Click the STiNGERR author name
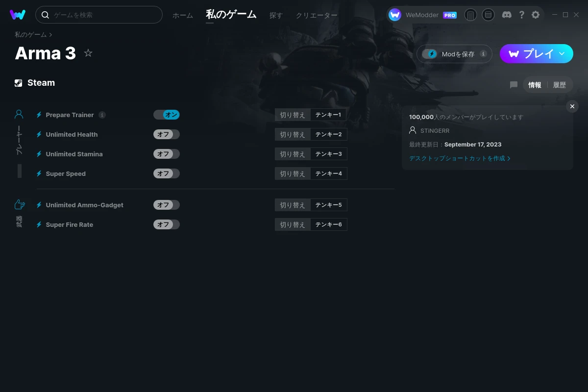Image resolution: width=588 pixels, height=392 pixels. point(435,131)
